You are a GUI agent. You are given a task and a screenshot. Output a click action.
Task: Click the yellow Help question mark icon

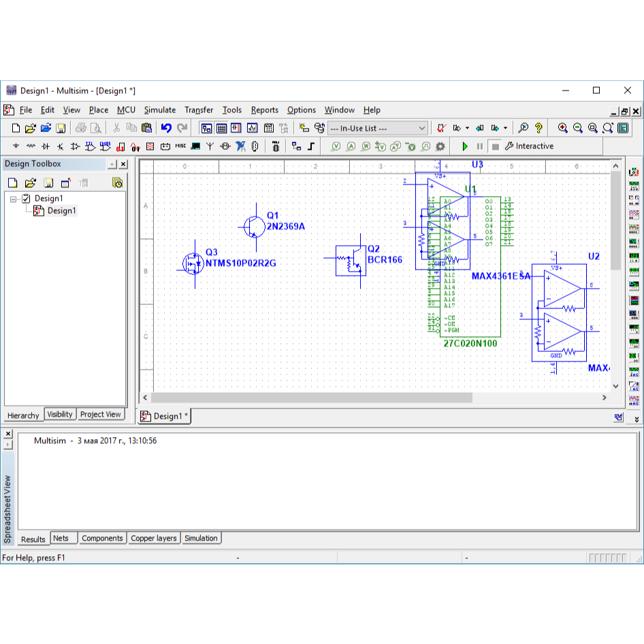538,128
